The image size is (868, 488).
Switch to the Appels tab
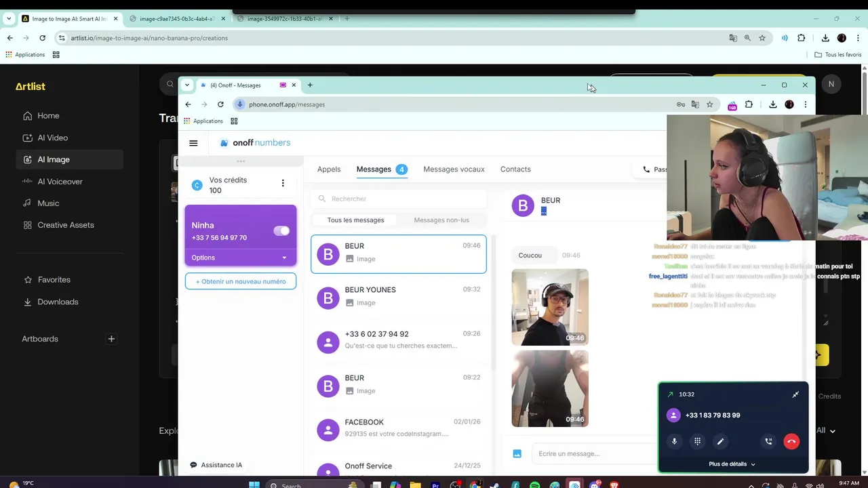point(329,169)
